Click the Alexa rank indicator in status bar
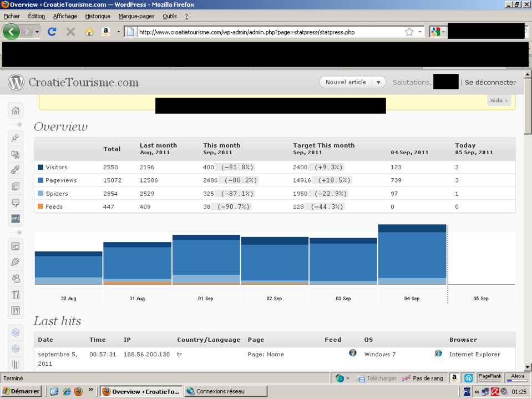 pos(518,377)
